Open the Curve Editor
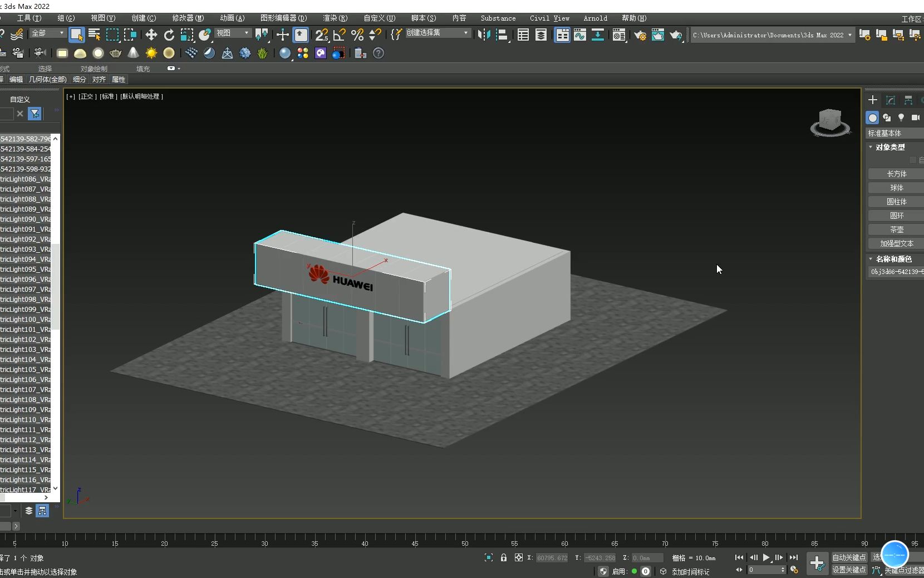 point(580,35)
